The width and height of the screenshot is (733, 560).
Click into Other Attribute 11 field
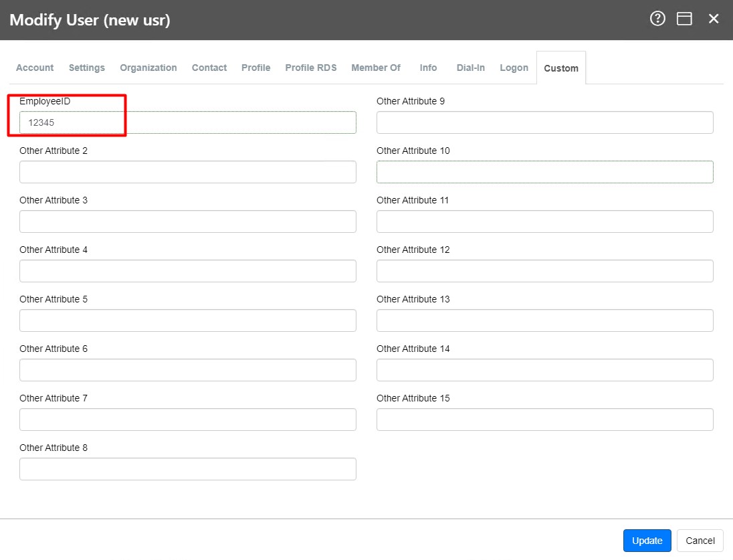[x=544, y=221]
